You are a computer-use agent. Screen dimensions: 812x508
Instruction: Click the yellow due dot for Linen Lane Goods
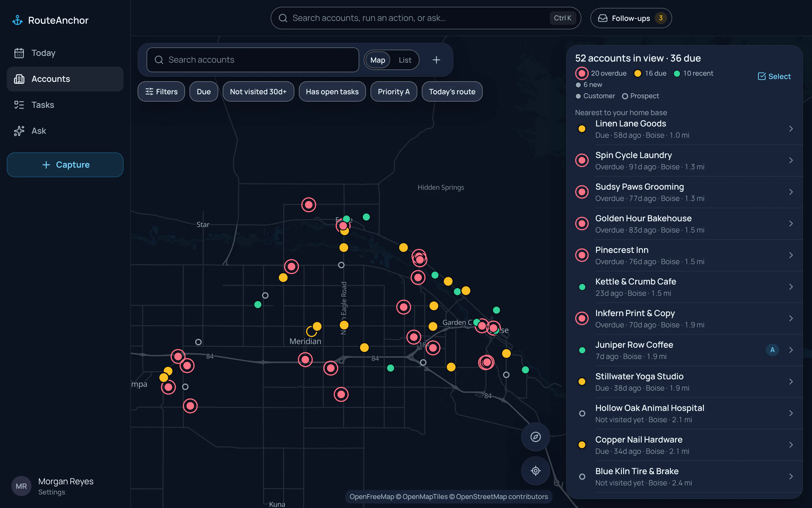(582, 129)
